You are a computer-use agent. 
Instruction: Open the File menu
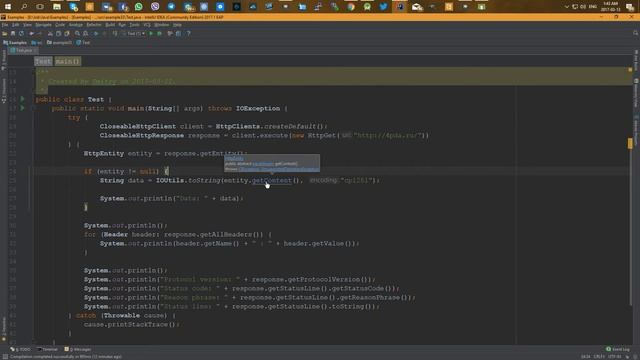(5, 25)
